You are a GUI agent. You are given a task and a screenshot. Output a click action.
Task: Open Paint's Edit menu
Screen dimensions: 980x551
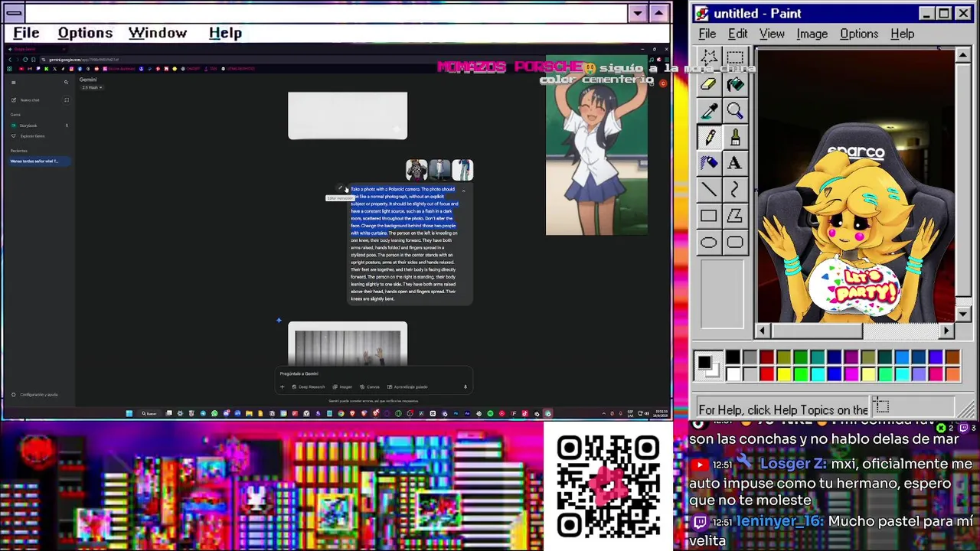[x=737, y=34]
